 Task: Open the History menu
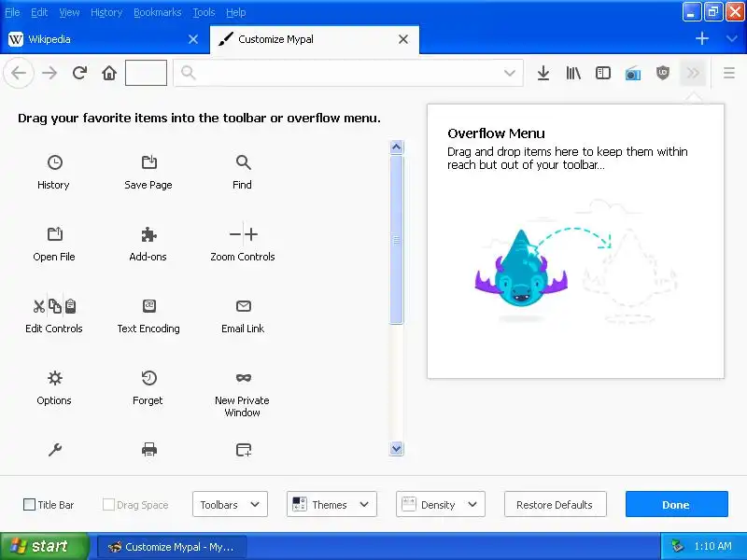click(x=106, y=12)
